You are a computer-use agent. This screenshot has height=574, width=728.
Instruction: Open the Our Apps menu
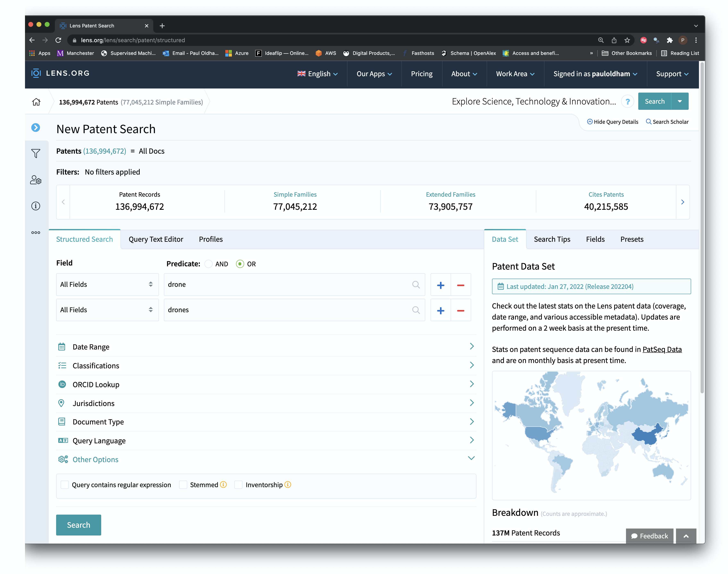pos(374,74)
